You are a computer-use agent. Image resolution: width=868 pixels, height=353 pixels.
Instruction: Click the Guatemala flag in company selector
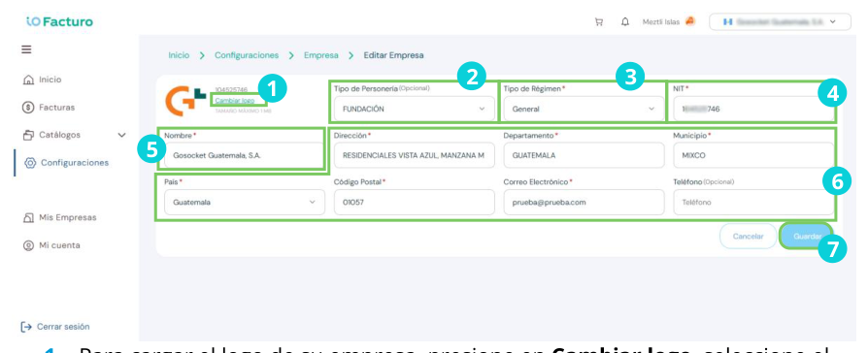coord(727,22)
